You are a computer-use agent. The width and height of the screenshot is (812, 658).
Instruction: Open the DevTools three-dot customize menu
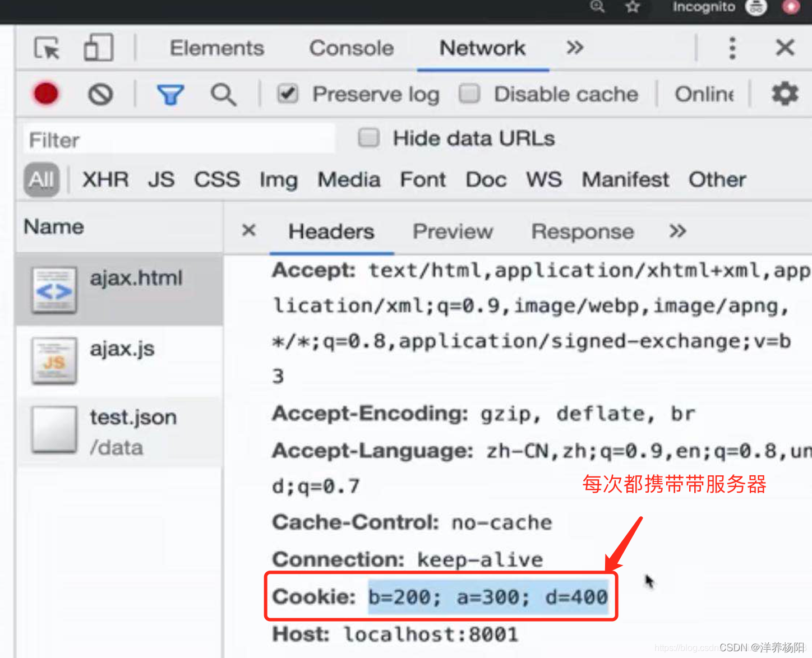pyautogui.click(x=732, y=48)
